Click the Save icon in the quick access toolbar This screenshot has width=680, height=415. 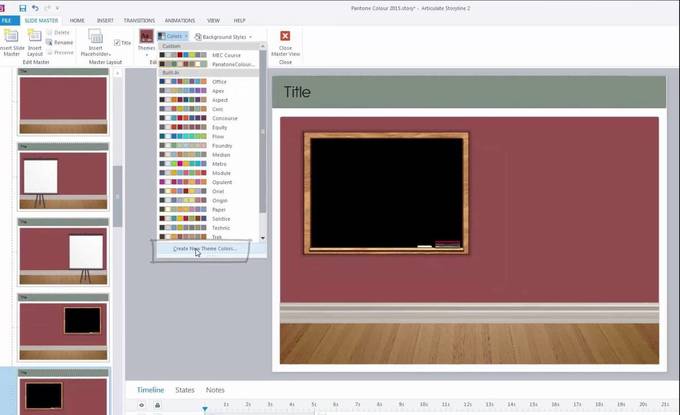tap(22, 7)
